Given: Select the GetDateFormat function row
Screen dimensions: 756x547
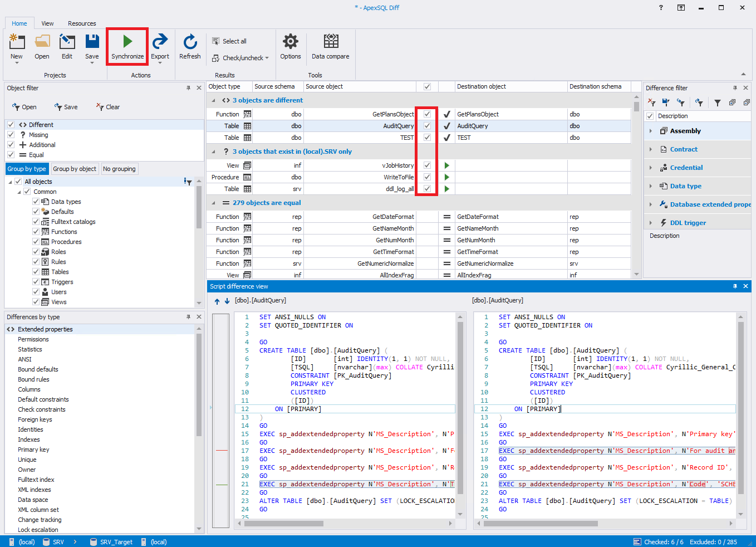Looking at the screenshot, I should (419, 217).
